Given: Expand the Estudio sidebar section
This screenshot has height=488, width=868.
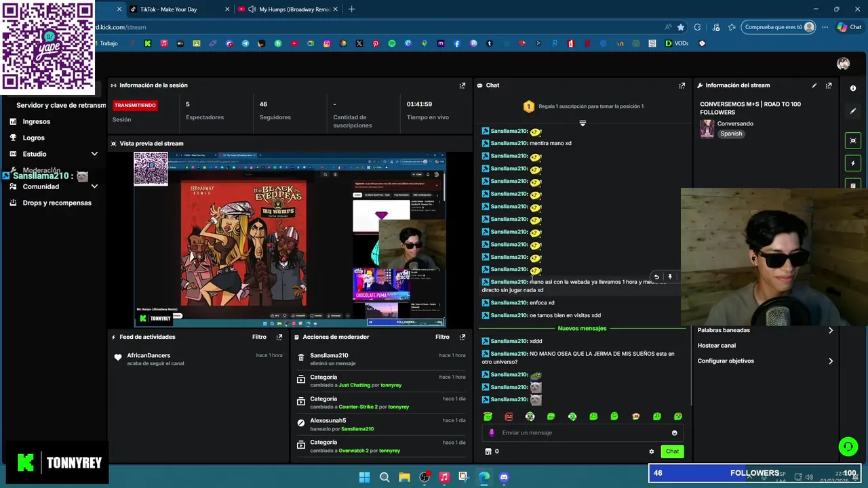Looking at the screenshot, I should pos(94,154).
